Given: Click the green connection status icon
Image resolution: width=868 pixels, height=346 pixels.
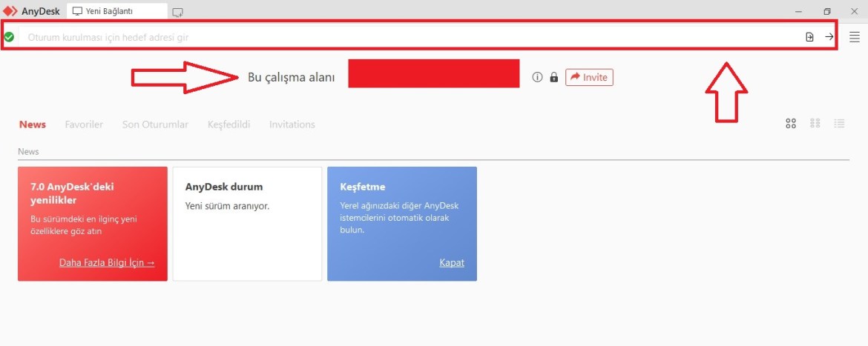Looking at the screenshot, I should tap(9, 37).
